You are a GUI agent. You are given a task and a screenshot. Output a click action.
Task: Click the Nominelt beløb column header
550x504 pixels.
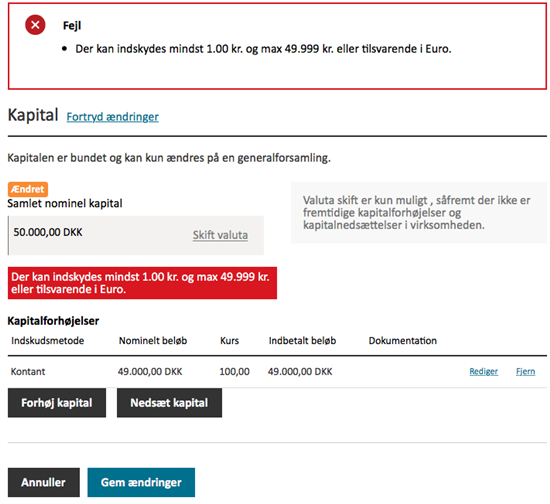click(153, 341)
